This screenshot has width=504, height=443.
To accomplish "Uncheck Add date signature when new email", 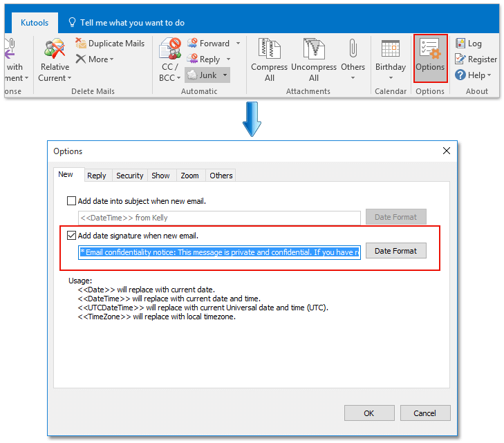I will tap(71, 236).
